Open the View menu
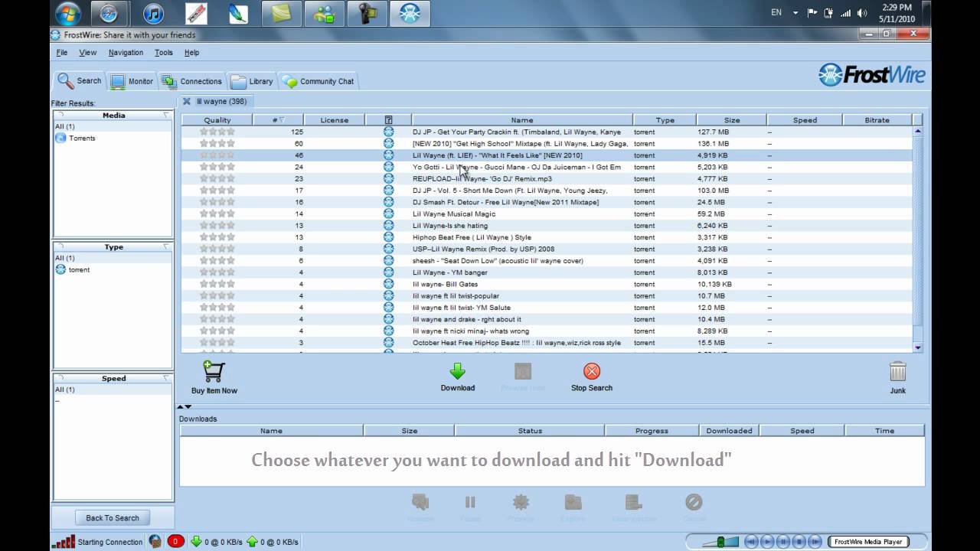This screenshot has height=551, width=980. click(88, 53)
